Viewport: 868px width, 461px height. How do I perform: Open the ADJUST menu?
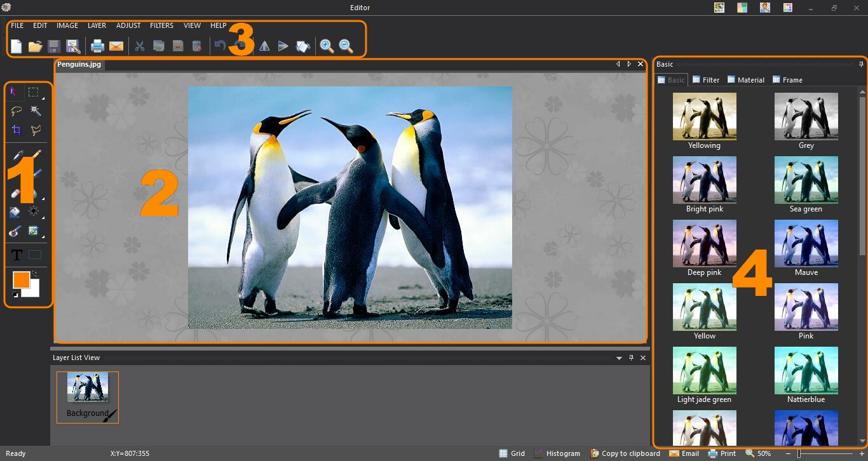(x=128, y=25)
